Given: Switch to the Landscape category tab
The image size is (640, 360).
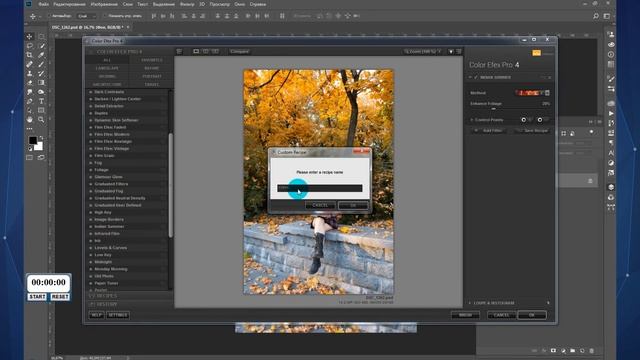Looking at the screenshot, I should click(107, 68).
